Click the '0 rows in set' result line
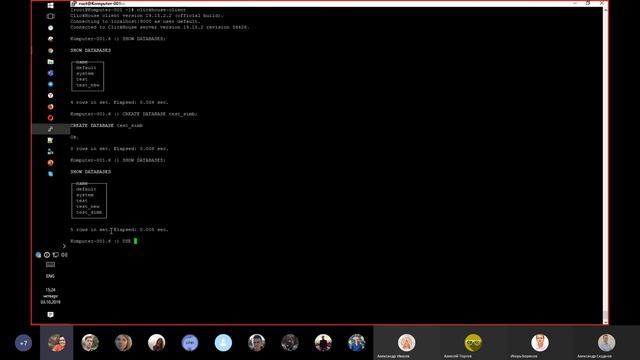640x360 pixels. (119, 149)
